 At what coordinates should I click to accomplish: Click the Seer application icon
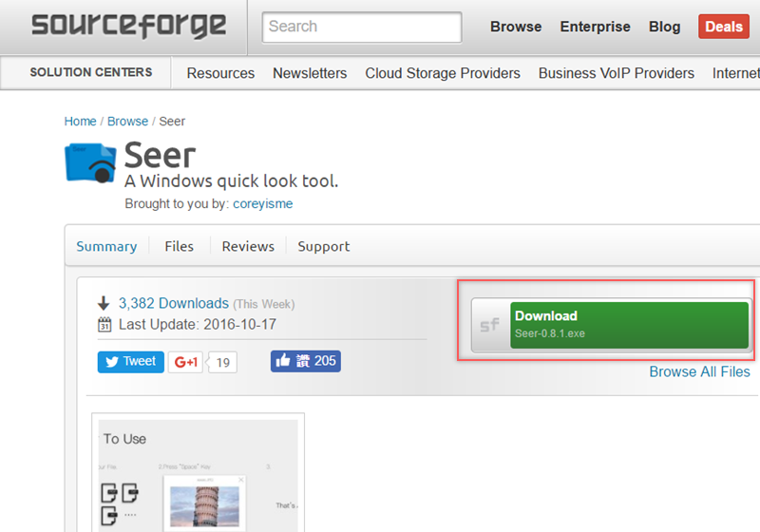(x=90, y=162)
